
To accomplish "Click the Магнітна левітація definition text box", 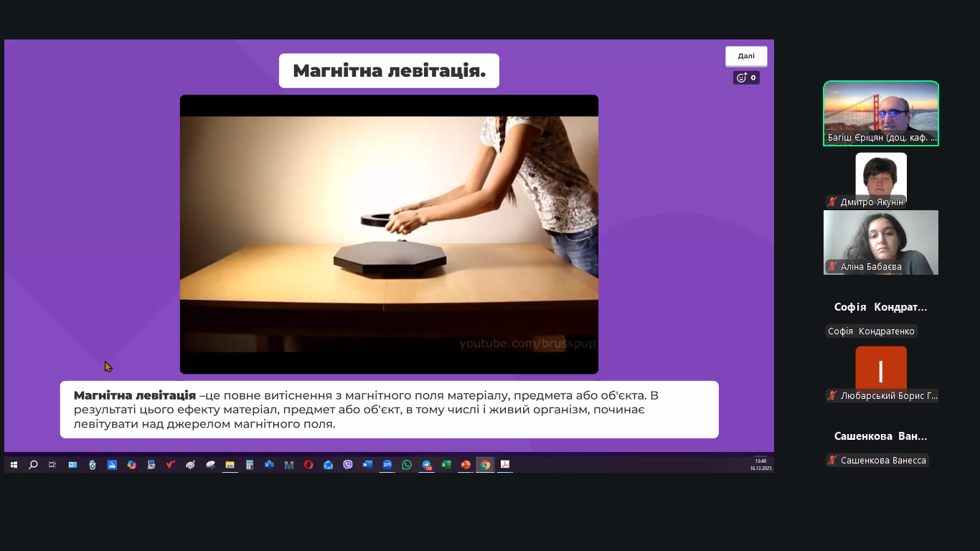I will pyautogui.click(x=389, y=410).
